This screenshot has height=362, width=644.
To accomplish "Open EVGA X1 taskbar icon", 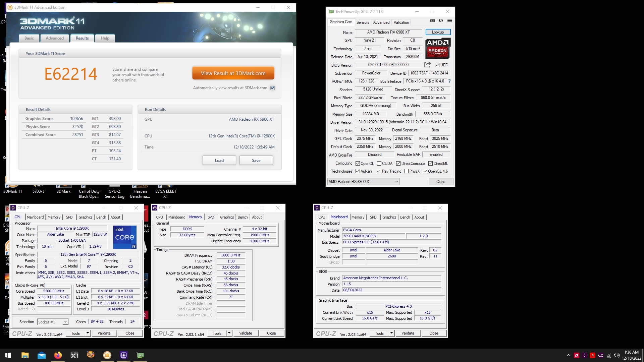I will [74, 355].
